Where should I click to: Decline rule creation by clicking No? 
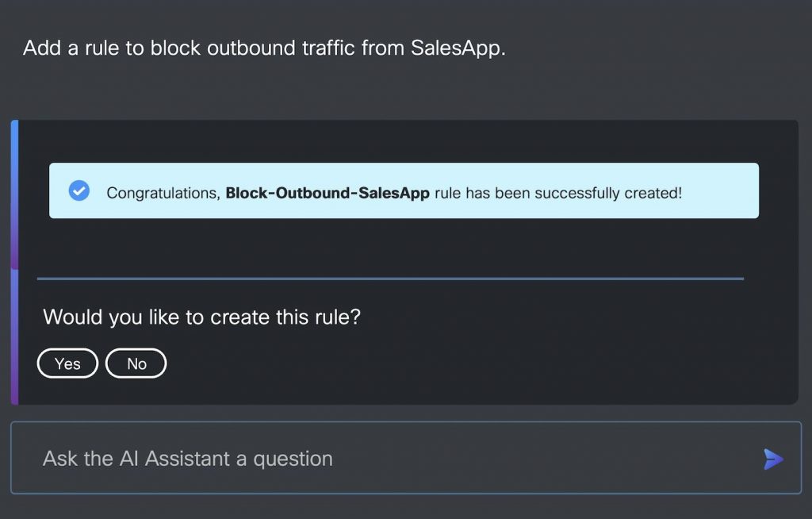pos(136,363)
